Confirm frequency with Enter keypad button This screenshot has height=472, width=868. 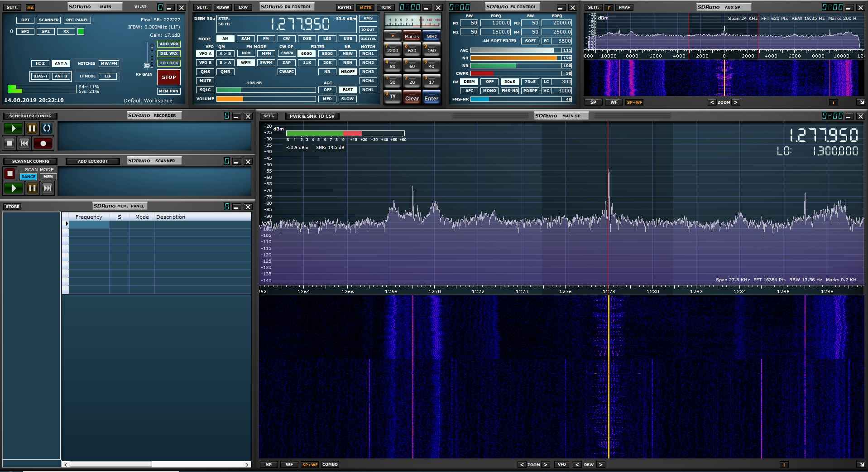[x=432, y=98]
